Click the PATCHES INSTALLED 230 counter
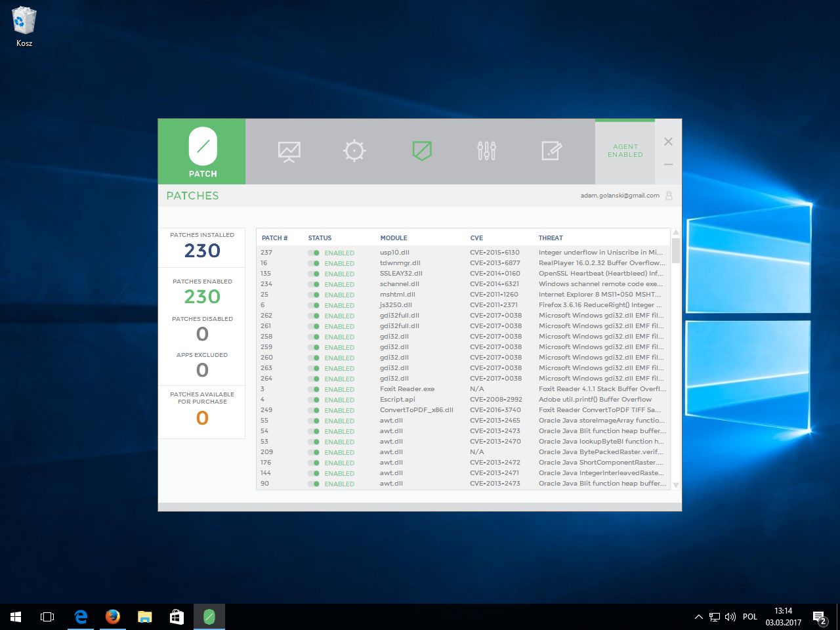 [202, 247]
